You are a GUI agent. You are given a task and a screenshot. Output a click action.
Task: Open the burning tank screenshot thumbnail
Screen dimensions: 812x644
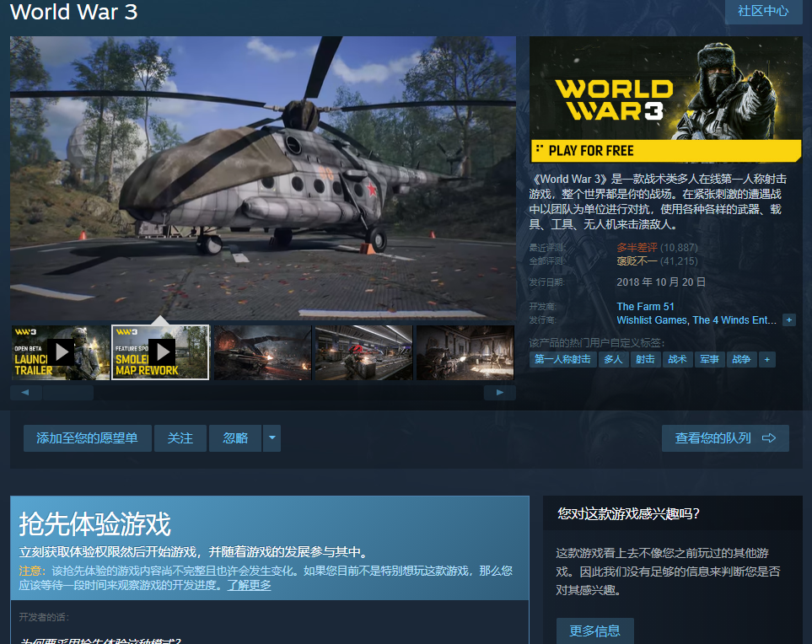click(x=262, y=352)
